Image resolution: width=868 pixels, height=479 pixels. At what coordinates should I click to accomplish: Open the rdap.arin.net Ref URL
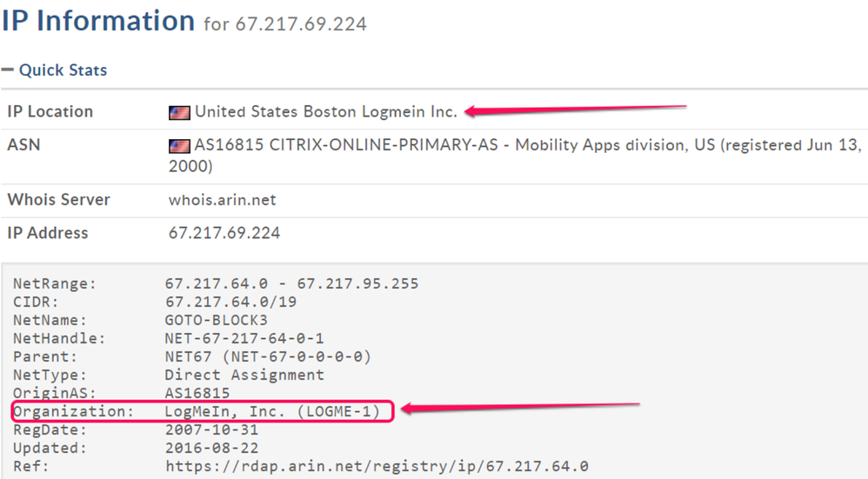click(x=376, y=467)
